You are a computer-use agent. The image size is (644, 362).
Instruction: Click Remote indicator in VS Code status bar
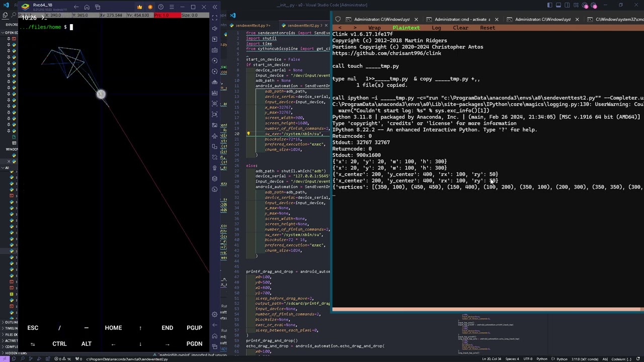click(6, 358)
